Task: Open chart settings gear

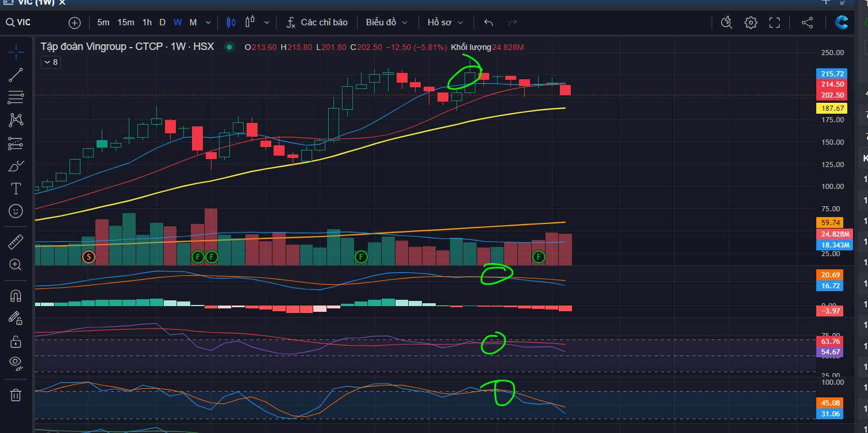Action: (x=751, y=23)
